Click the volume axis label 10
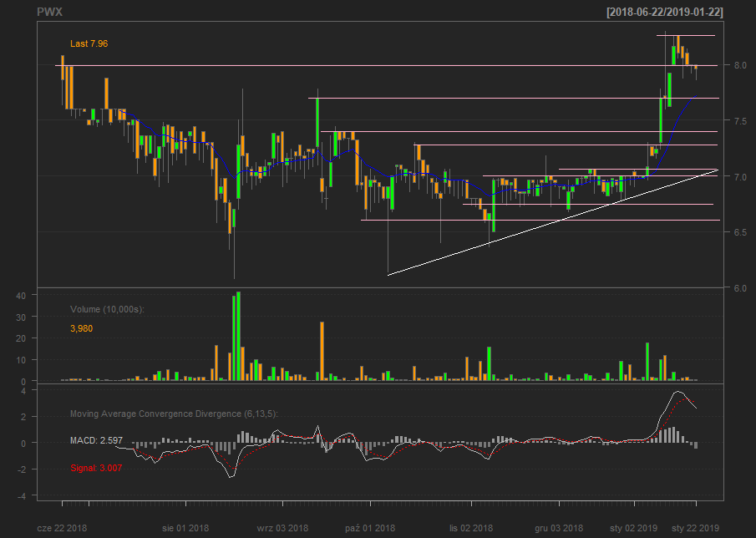 click(x=20, y=359)
